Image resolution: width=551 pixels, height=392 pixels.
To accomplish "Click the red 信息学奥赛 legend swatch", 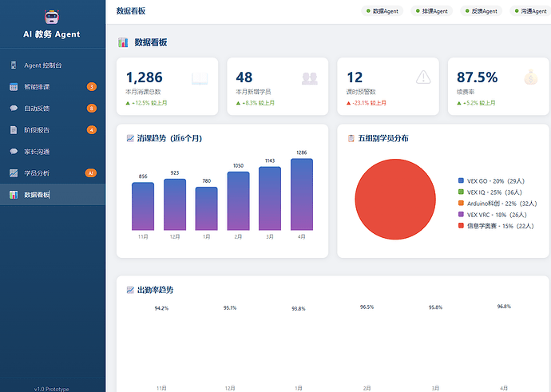I will click(x=461, y=225).
